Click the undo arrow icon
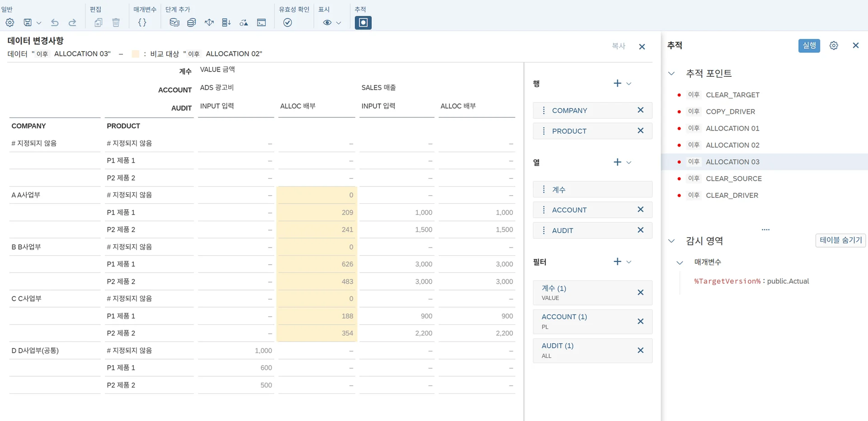868x421 pixels. click(x=55, y=23)
